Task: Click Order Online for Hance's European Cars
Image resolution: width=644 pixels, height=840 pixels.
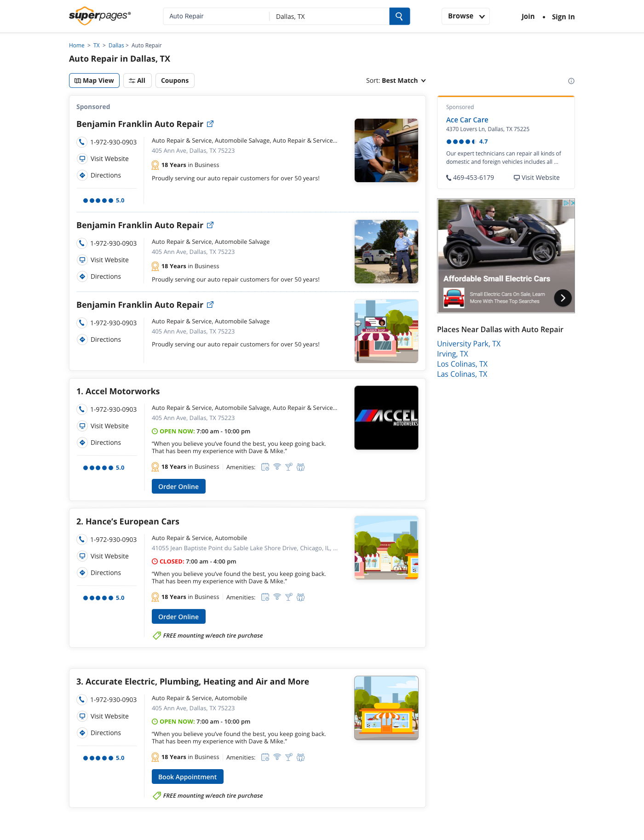Action: [x=178, y=616]
